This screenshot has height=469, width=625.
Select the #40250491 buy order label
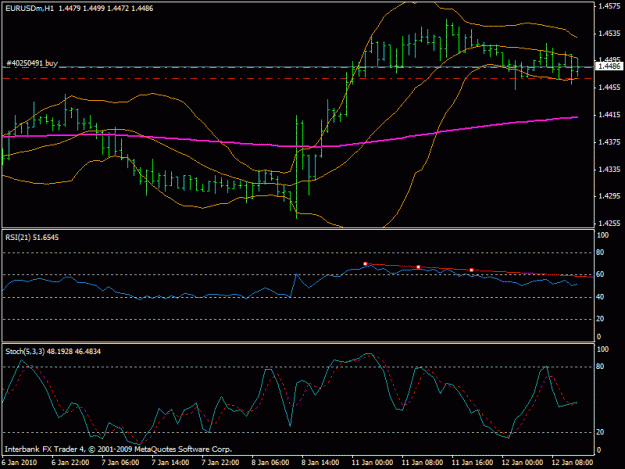point(32,63)
